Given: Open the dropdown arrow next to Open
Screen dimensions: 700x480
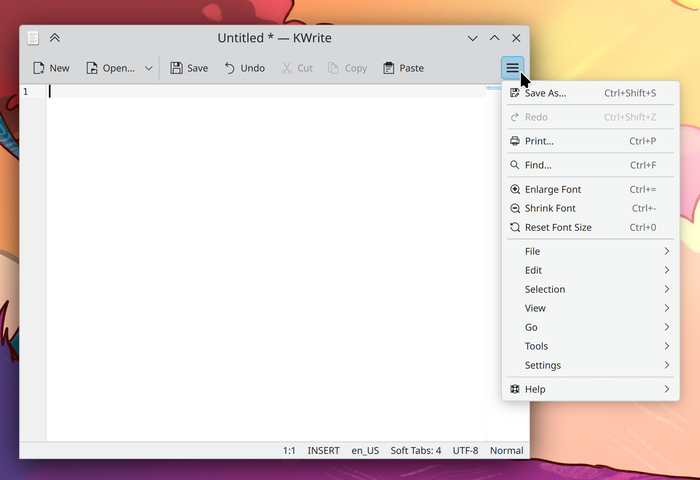Looking at the screenshot, I should (149, 68).
